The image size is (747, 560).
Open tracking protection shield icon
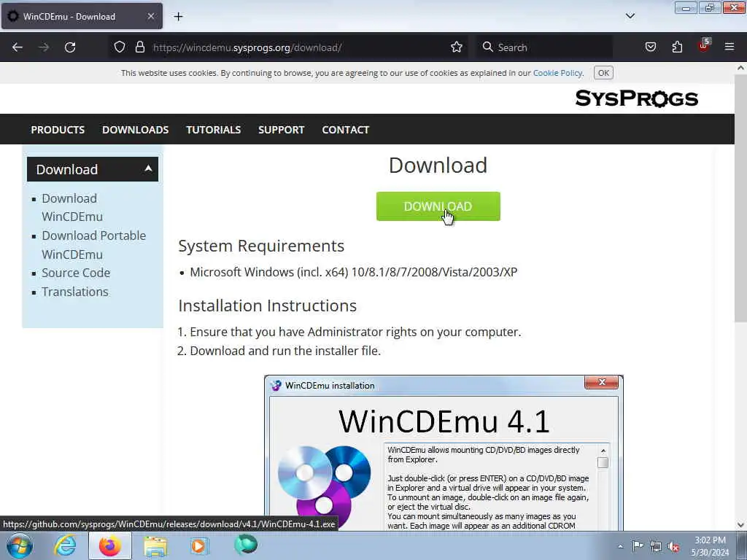[x=120, y=47]
